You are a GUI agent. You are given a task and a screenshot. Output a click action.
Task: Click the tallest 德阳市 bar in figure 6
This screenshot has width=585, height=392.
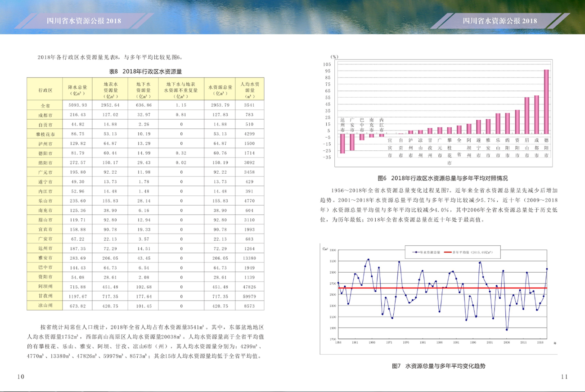pos(546,102)
